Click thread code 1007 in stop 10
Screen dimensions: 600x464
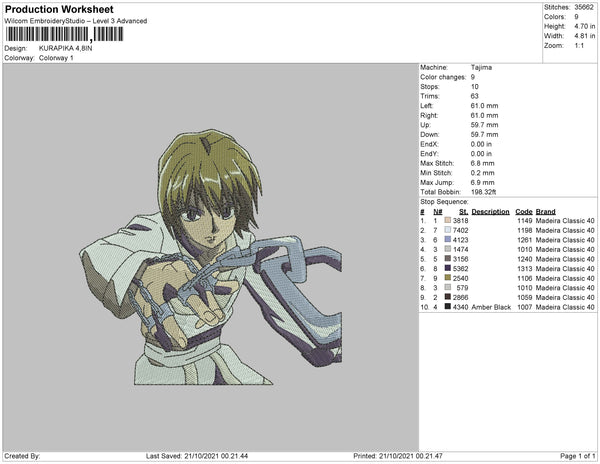pyautogui.click(x=525, y=307)
